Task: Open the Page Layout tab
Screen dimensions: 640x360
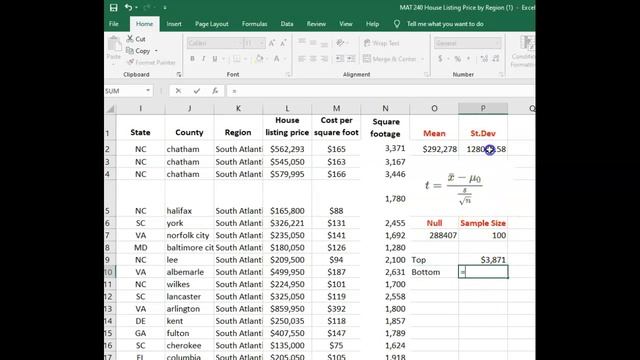Action: [x=211, y=24]
